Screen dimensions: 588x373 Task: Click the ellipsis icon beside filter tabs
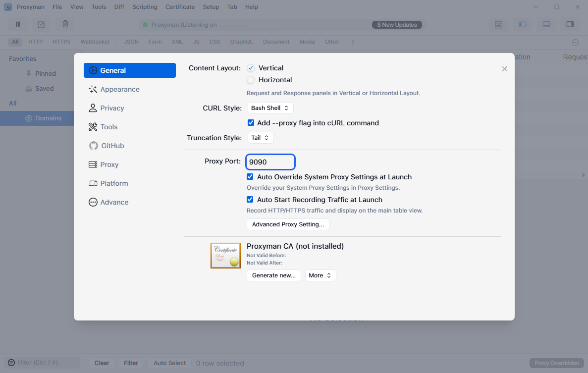(575, 43)
